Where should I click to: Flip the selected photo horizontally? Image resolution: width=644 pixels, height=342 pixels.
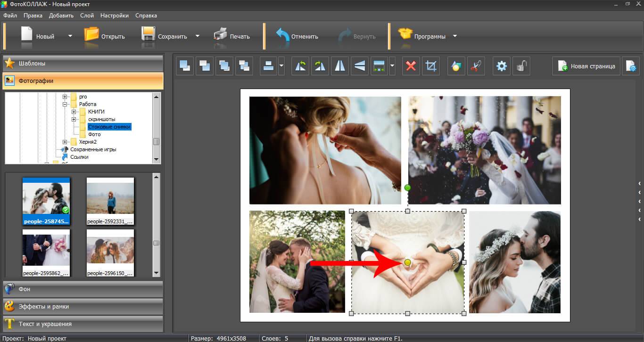(x=340, y=66)
